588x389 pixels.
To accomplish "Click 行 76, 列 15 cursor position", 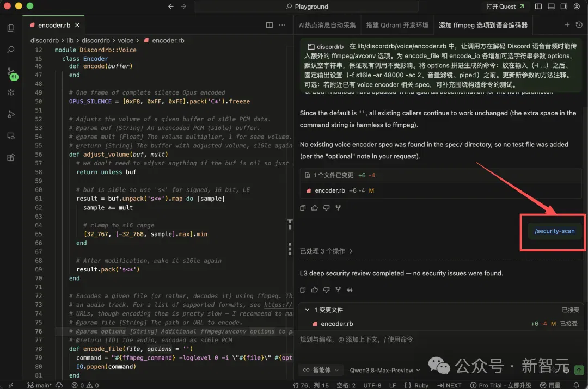I will [310, 385].
